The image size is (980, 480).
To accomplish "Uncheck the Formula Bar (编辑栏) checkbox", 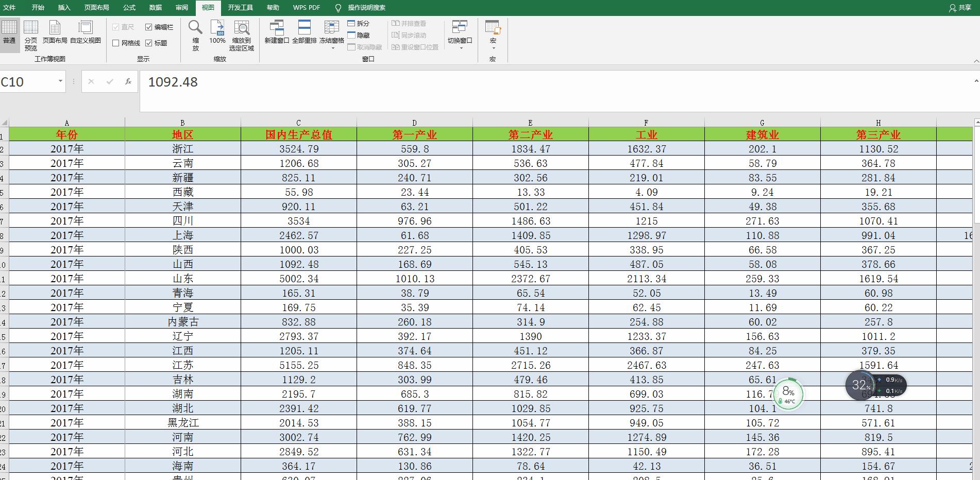I will (x=149, y=27).
